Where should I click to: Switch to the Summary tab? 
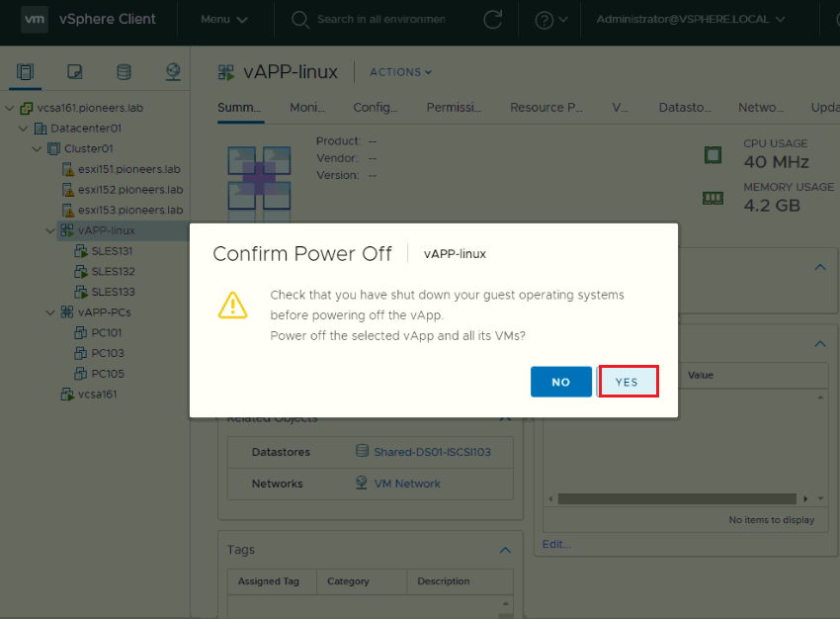click(x=239, y=108)
